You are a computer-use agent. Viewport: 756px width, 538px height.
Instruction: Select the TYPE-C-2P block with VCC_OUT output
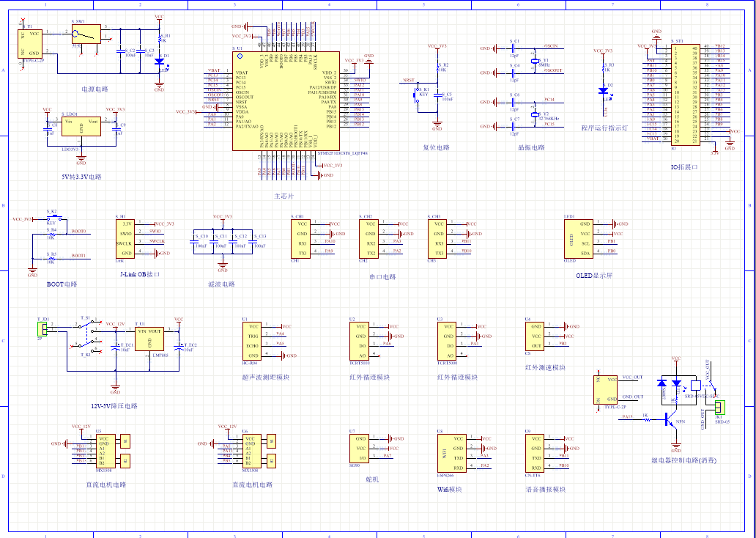[606, 390]
